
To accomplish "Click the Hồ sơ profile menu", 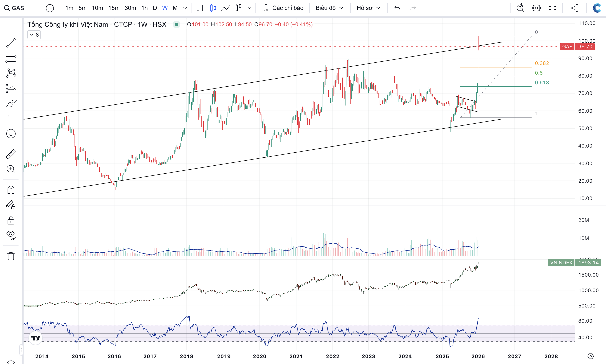I will (368, 8).
